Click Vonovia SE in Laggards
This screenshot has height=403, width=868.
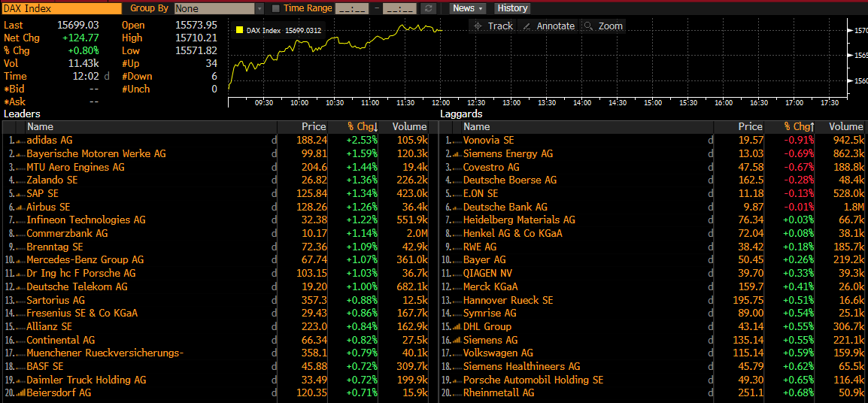(488, 141)
